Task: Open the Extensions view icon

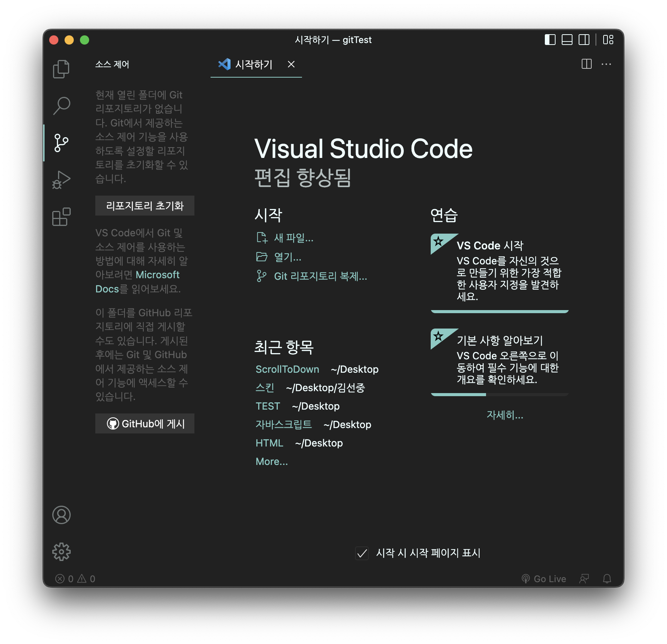Action: point(61,217)
